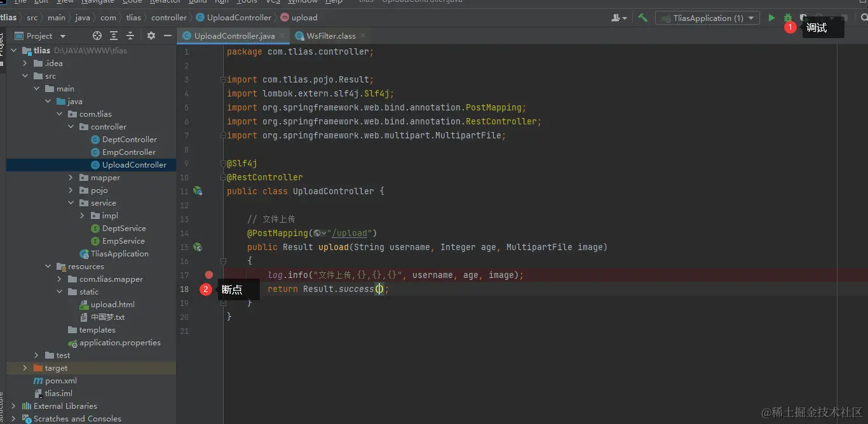Click class name UploadController on line 11
This screenshot has height=424, width=868.
click(334, 191)
